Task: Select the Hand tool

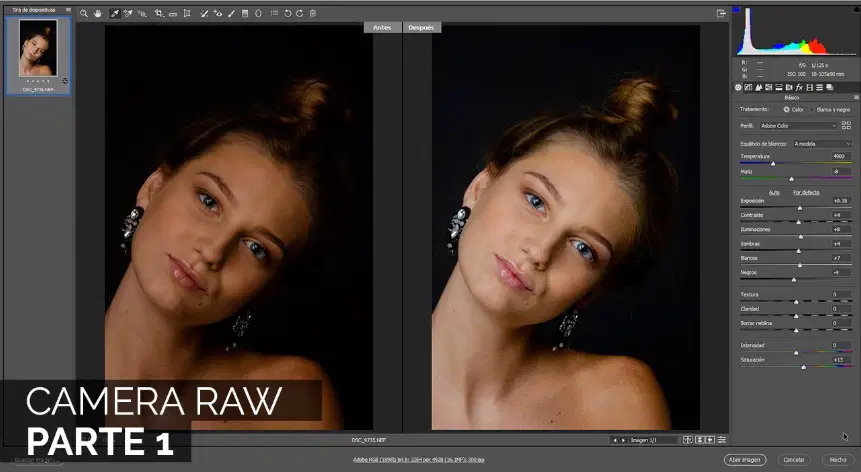Action: tap(98, 13)
